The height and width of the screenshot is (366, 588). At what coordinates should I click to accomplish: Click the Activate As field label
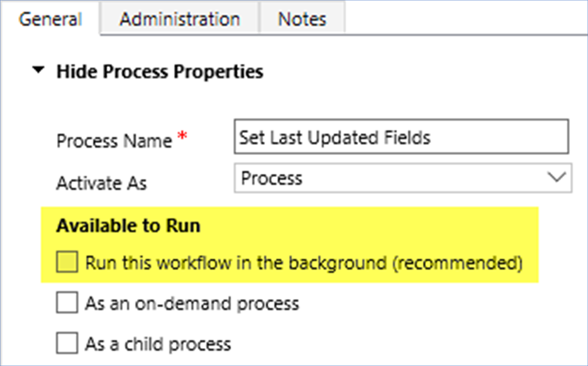point(101,183)
